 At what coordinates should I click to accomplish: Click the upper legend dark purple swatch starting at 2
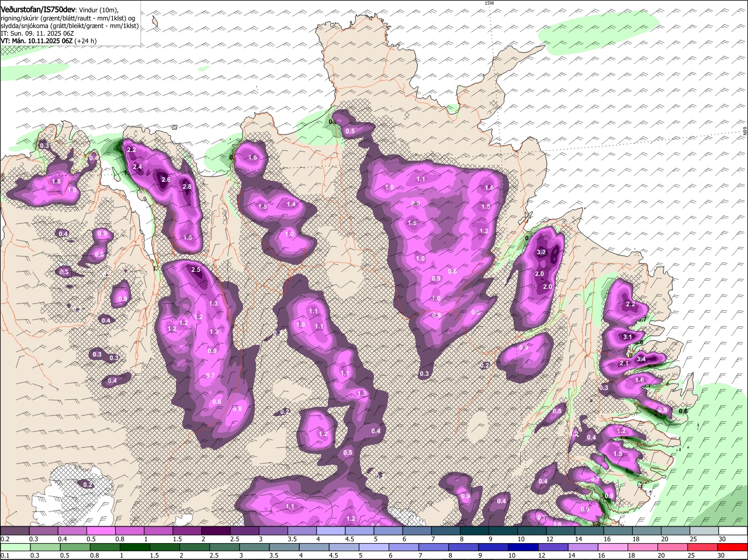pos(216,531)
